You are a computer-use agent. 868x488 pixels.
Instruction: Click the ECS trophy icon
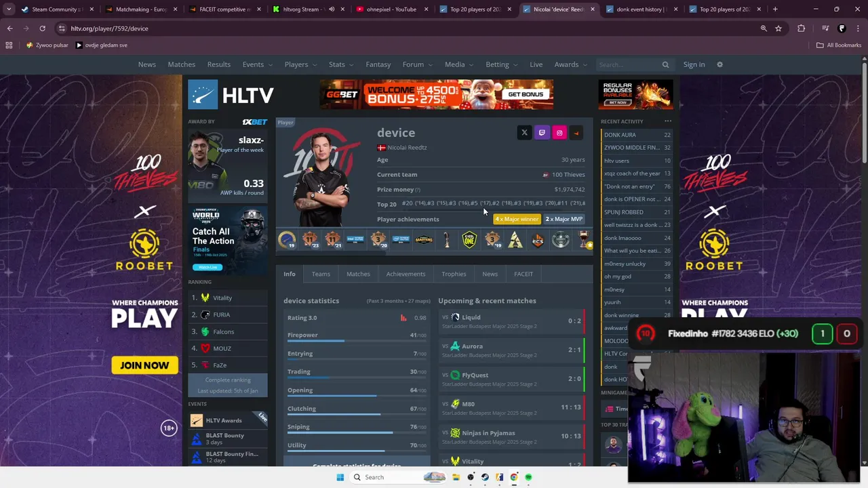click(538, 240)
